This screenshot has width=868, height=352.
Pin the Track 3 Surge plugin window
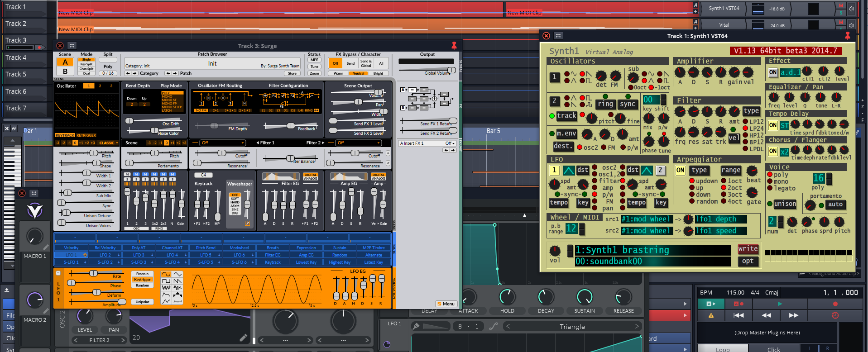[454, 45]
